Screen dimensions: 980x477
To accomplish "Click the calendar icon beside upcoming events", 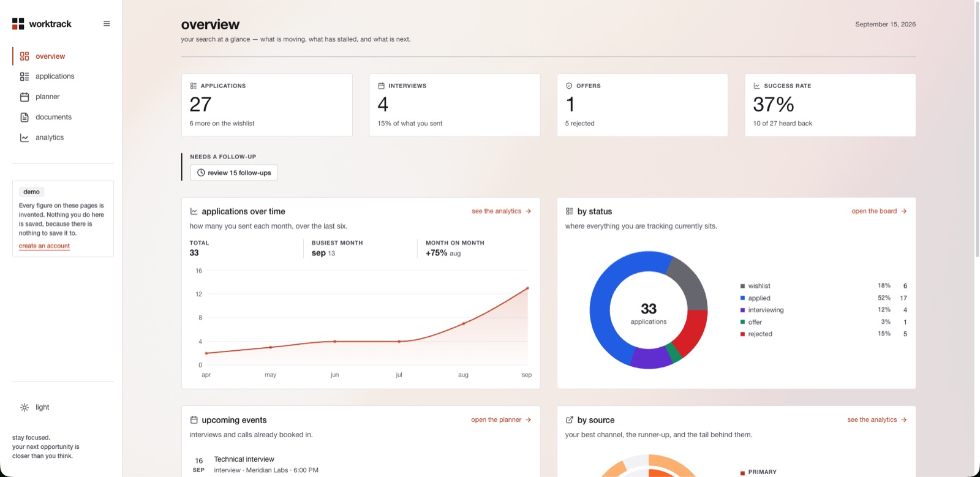I will tap(194, 420).
